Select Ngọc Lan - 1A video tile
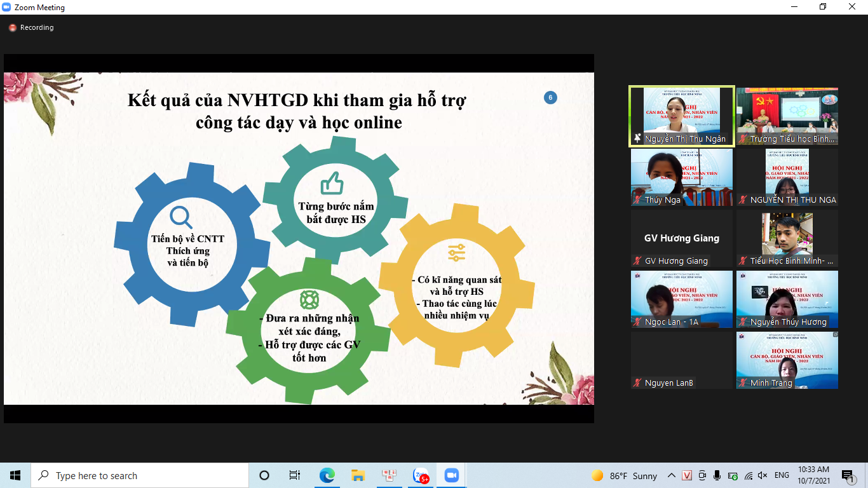 click(682, 299)
